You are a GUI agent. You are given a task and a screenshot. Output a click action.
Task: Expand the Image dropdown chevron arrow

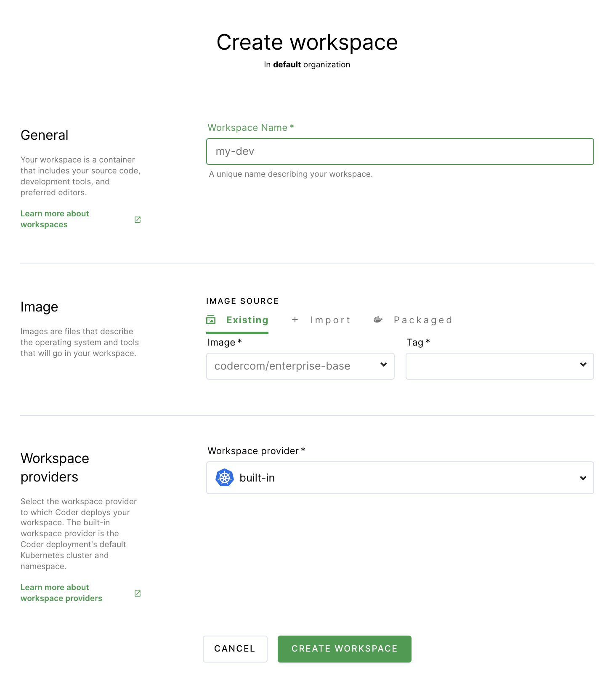click(384, 365)
